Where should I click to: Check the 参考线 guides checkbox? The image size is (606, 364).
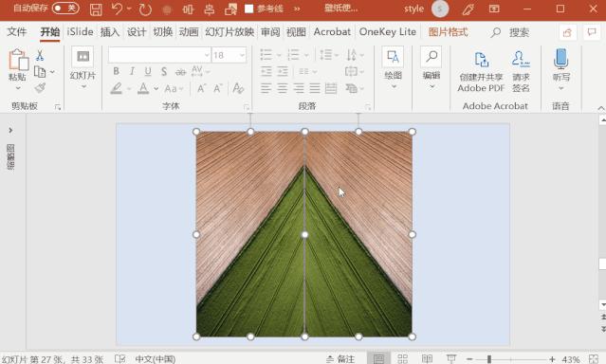coord(248,9)
